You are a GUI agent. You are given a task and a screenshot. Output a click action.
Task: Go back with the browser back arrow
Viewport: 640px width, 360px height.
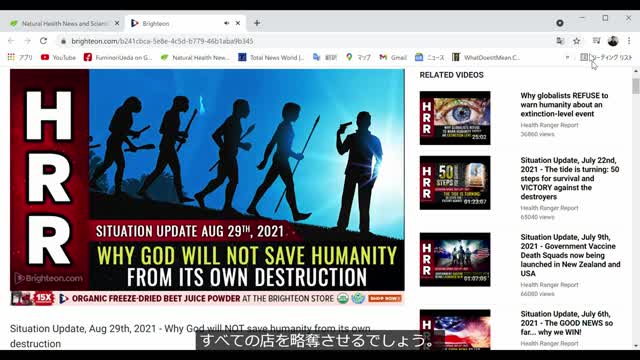pyautogui.click(x=11, y=41)
